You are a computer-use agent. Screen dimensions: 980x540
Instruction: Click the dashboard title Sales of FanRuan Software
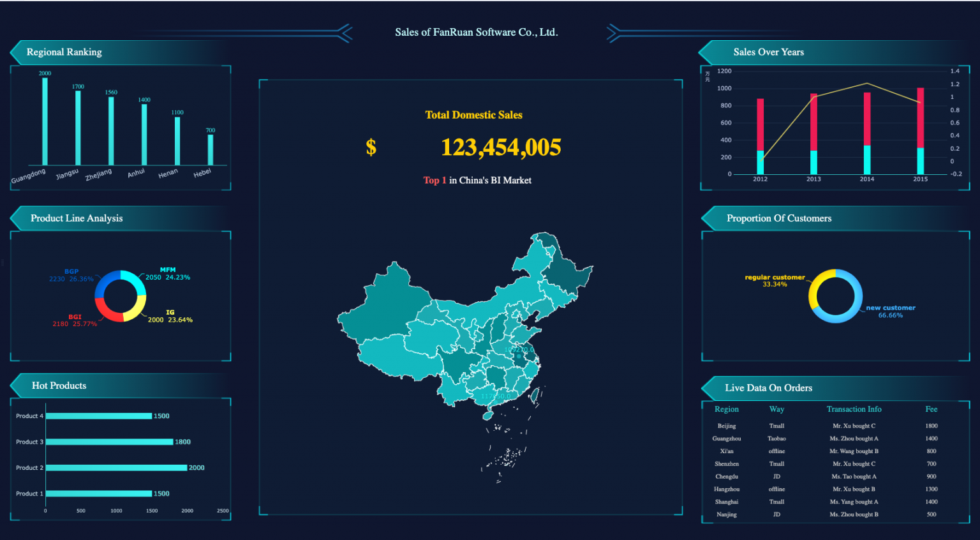pyautogui.click(x=476, y=32)
